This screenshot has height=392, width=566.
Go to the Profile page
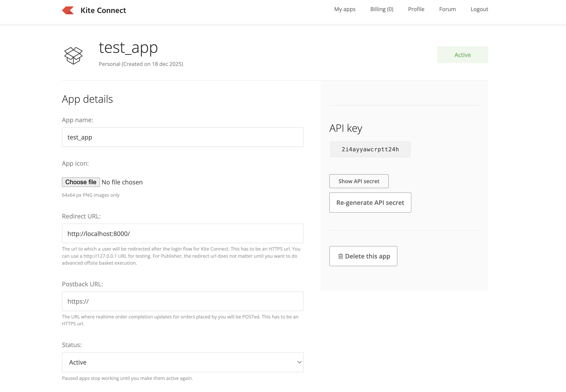[416, 9]
